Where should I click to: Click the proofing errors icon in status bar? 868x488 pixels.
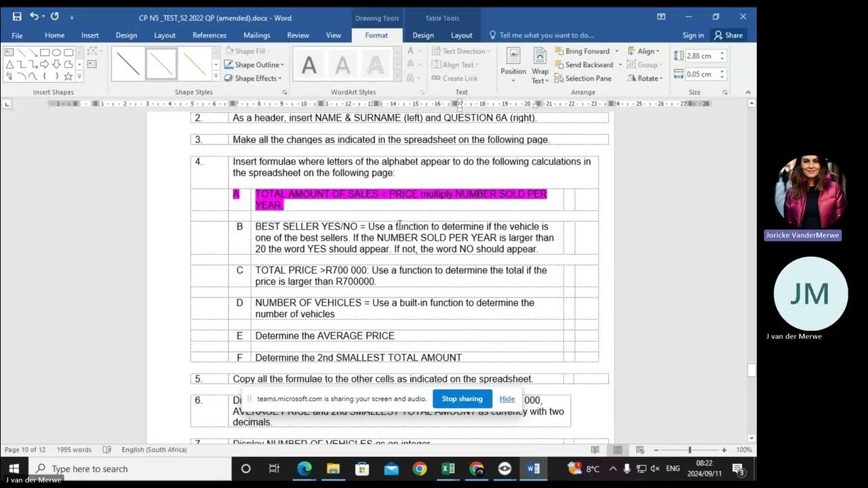pyautogui.click(x=106, y=450)
